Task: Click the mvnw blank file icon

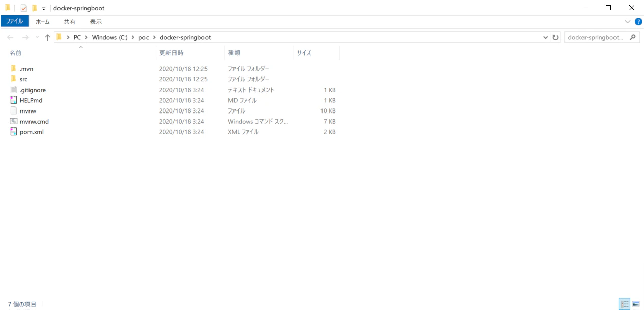Action: pos(13,111)
